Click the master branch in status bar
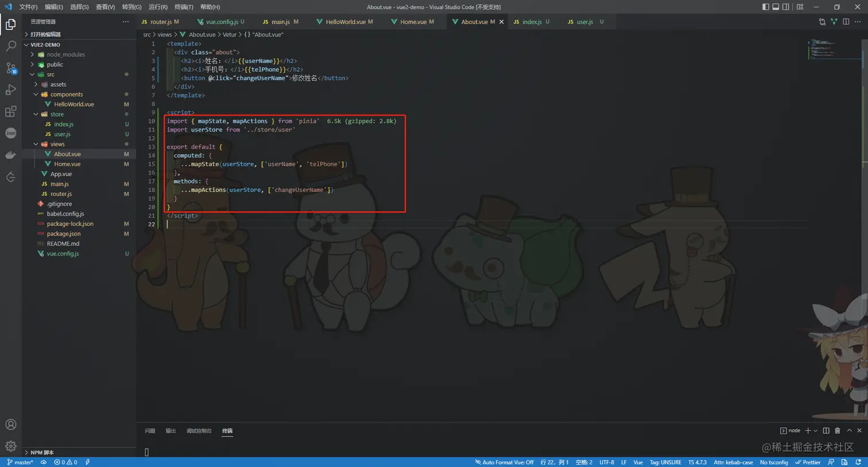This screenshot has width=868, height=467. 20,462
